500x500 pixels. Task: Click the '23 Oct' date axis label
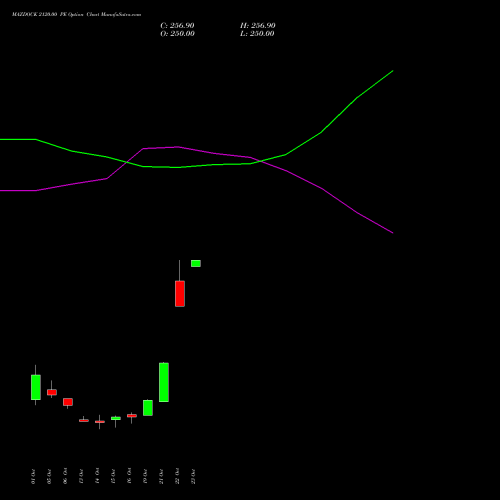click(193, 476)
